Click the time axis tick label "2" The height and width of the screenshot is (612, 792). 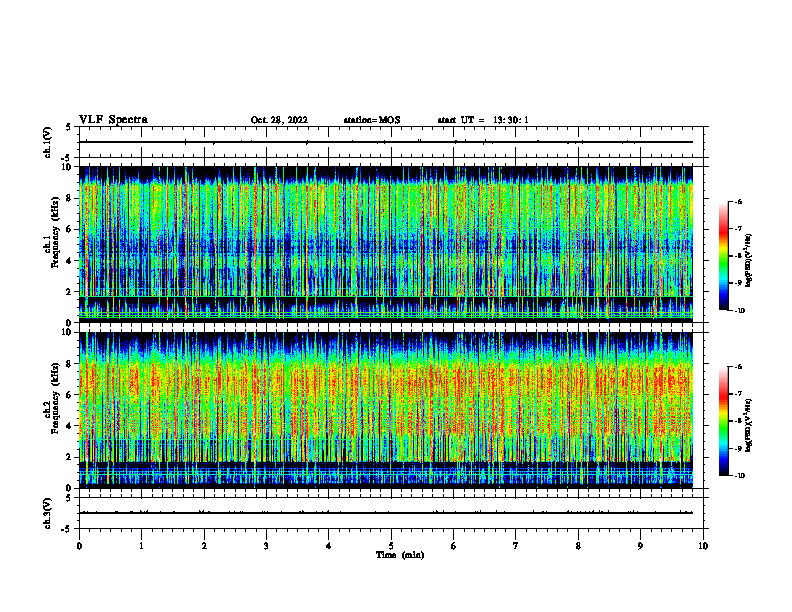(x=204, y=546)
